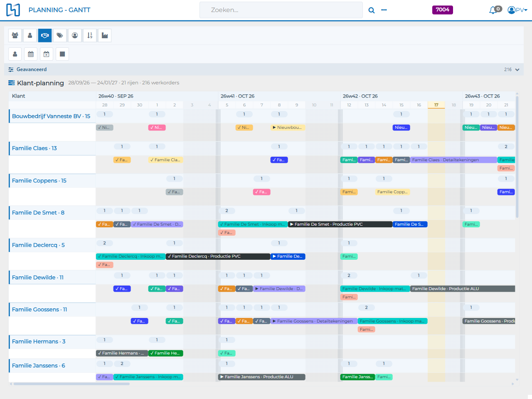
Task: Open the tags view icon
Action: [x=60, y=35]
